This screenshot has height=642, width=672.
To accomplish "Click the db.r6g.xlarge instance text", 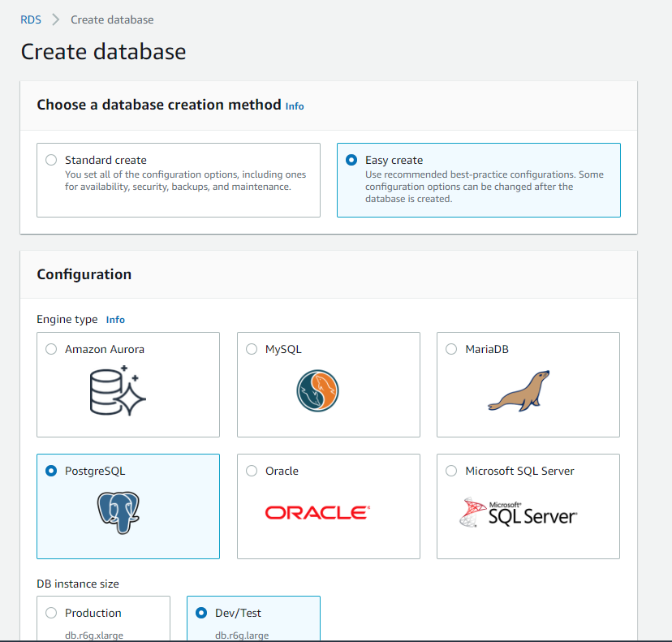I will pos(94,636).
